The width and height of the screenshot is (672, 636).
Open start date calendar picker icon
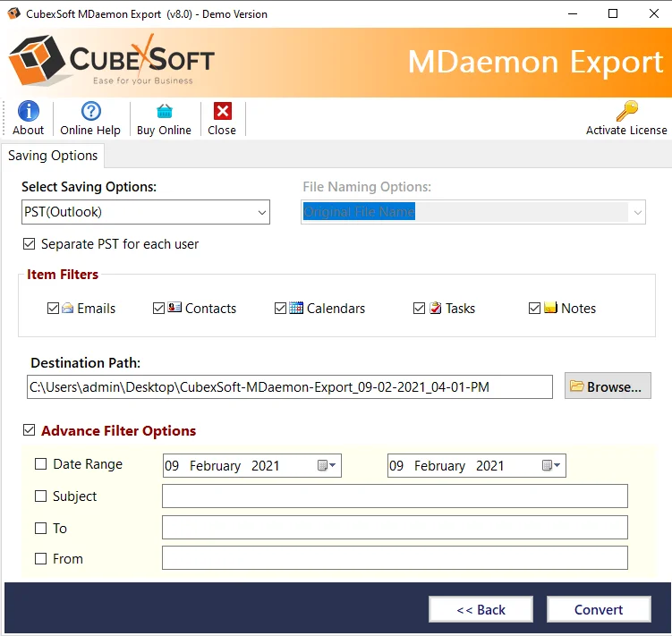tap(326, 466)
